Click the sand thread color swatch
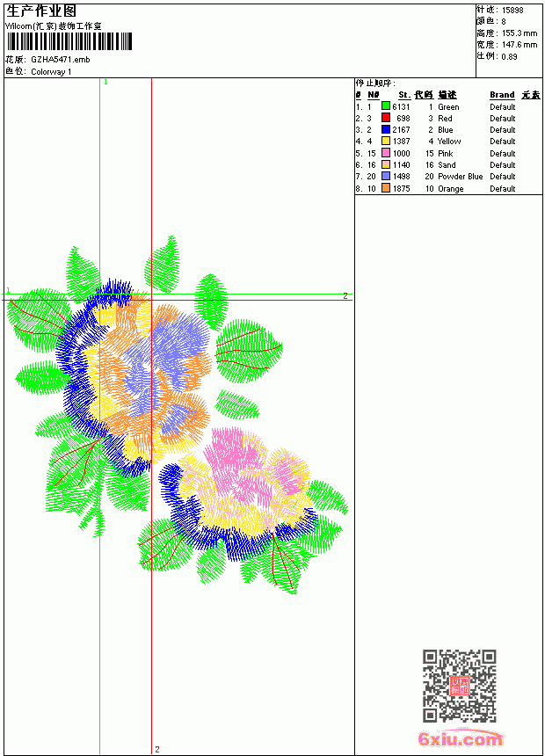The height and width of the screenshot is (756, 545). [x=386, y=164]
